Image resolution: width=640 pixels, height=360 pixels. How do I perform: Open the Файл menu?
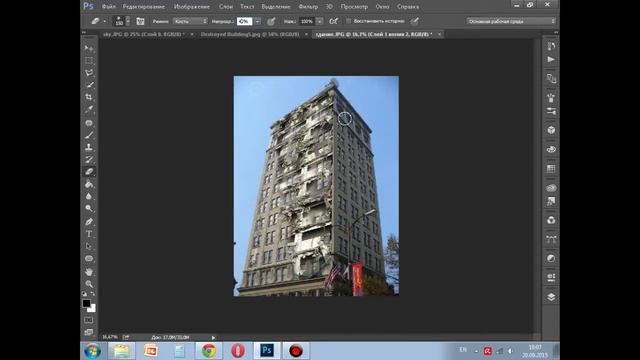pos(109,7)
